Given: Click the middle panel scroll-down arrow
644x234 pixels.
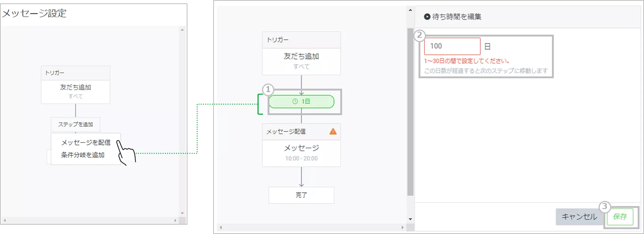Looking at the screenshot, I should pos(410,219).
